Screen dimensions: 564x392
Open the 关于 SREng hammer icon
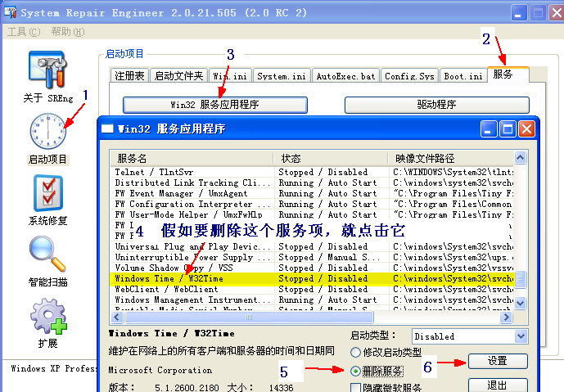pos(47,70)
